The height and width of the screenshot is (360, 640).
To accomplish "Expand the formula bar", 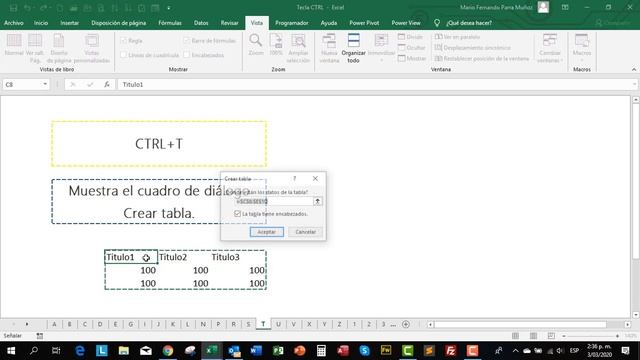I will pos(634,84).
